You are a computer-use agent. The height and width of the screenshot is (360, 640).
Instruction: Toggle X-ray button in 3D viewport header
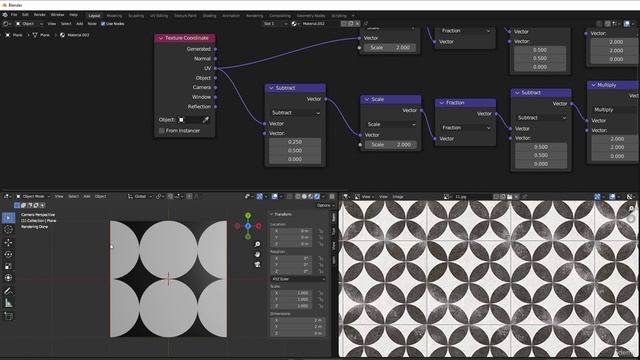coord(289,197)
